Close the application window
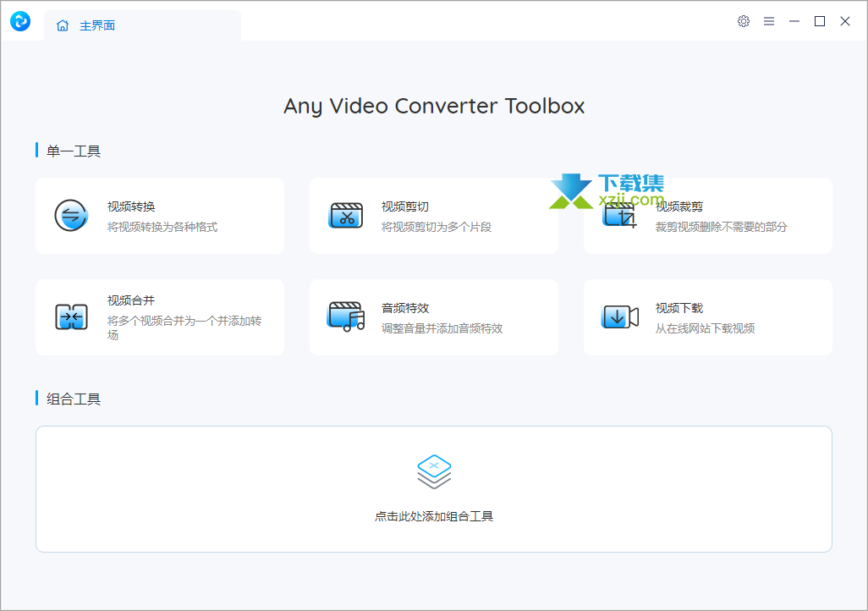This screenshot has height=611, width=868. click(x=845, y=21)
